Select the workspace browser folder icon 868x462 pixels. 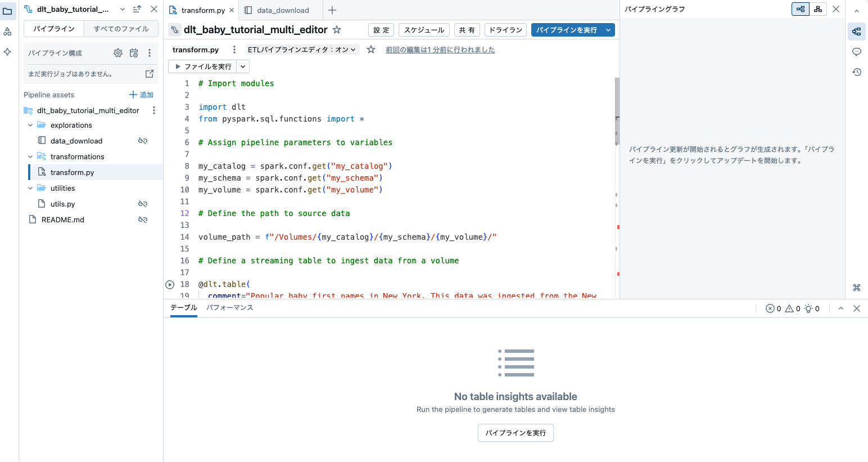click(x=8, y=11)
